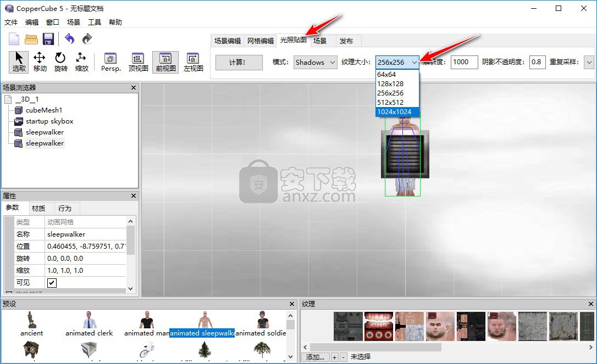Viewport: 597px width, 364px height.
Task: Close the 纹理 panel
Action: tap(590, 304)
